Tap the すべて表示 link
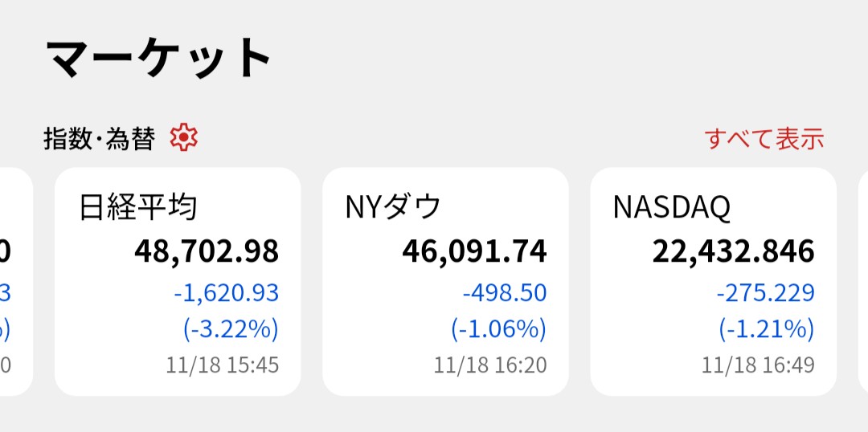 tap(764, 139)
